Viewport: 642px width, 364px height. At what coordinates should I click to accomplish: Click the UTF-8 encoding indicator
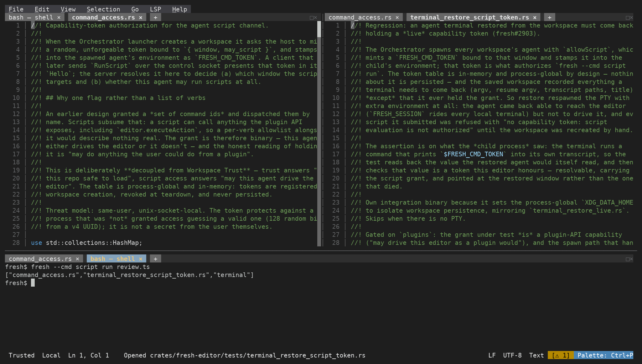tap(512, 355)
